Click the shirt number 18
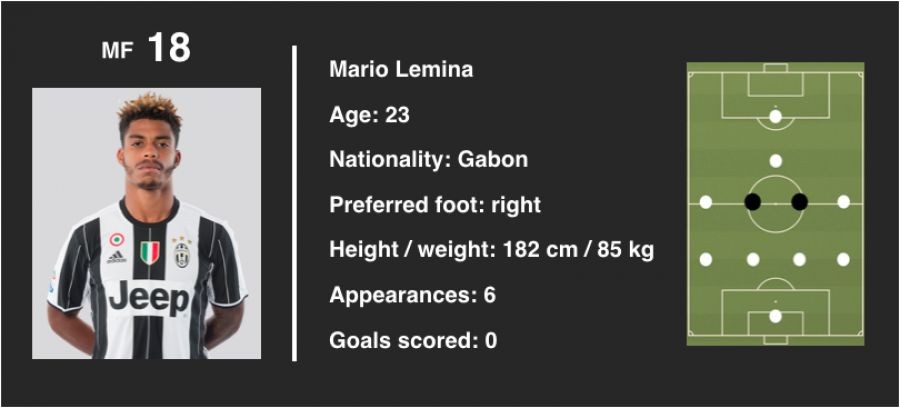This screenshot has width=900, height=408. point(168,48)
